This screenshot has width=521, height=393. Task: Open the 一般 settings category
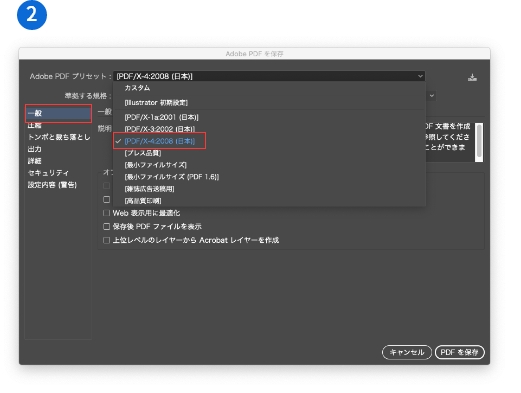[58, 113]
